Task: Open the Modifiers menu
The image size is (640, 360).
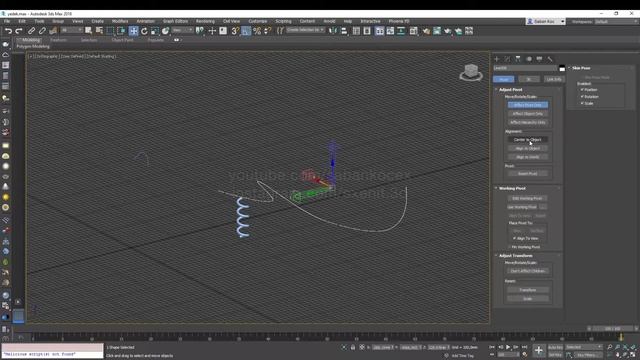Action: click(120, 21)
